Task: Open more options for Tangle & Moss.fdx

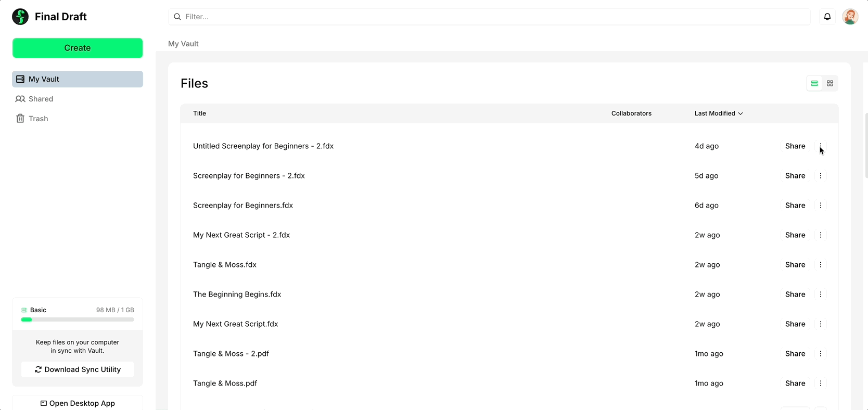Action: click(x=820, y=265)
